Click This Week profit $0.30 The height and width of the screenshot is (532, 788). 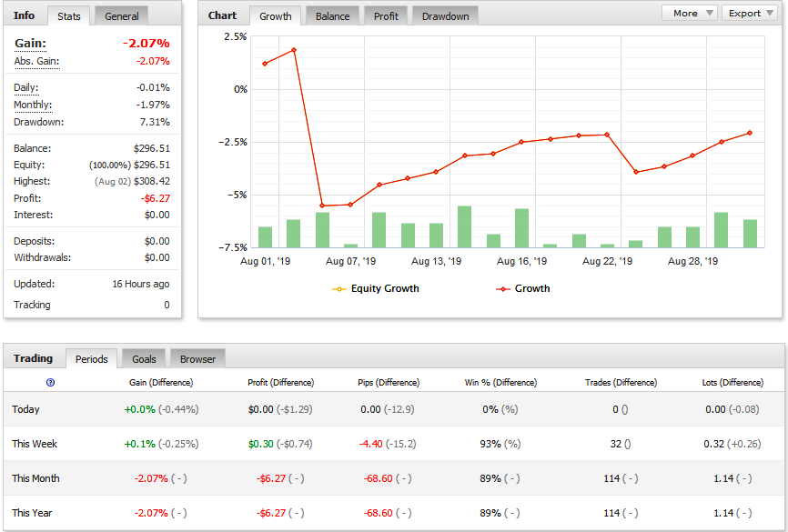tap(261, 444)
